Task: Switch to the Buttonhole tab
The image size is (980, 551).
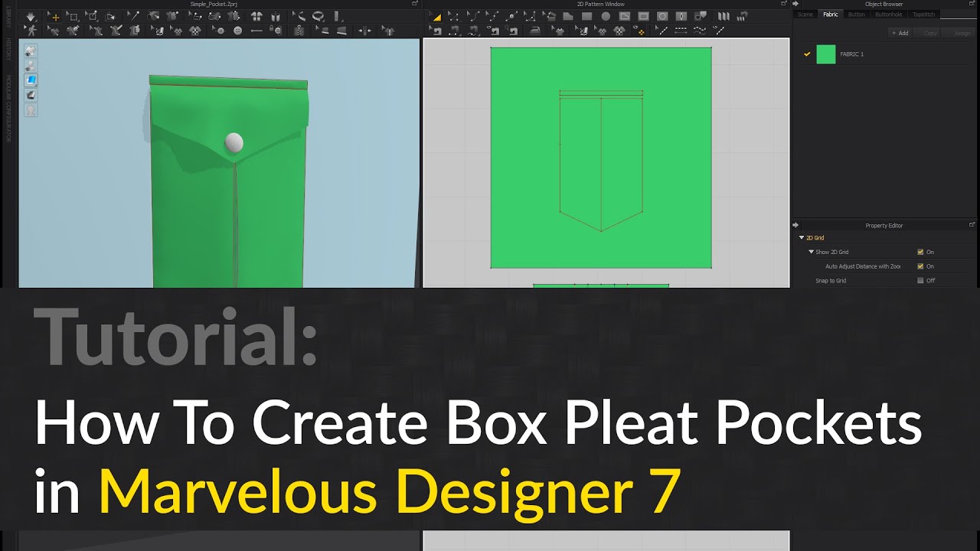Action: pos(888,14)
